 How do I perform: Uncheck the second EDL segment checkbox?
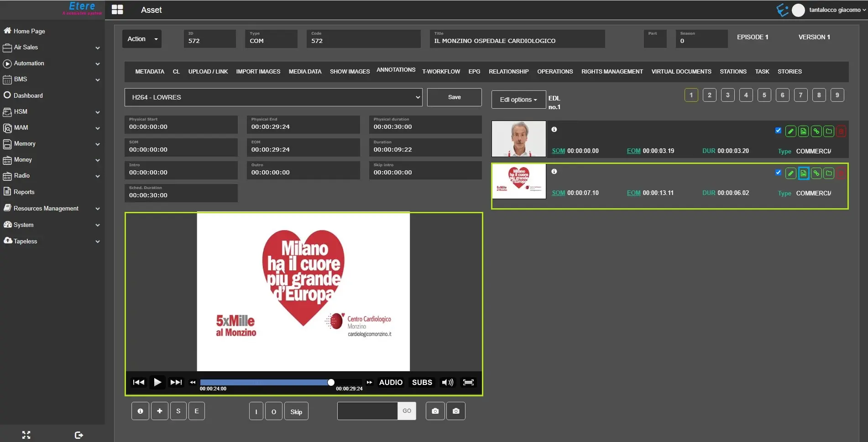778,173
